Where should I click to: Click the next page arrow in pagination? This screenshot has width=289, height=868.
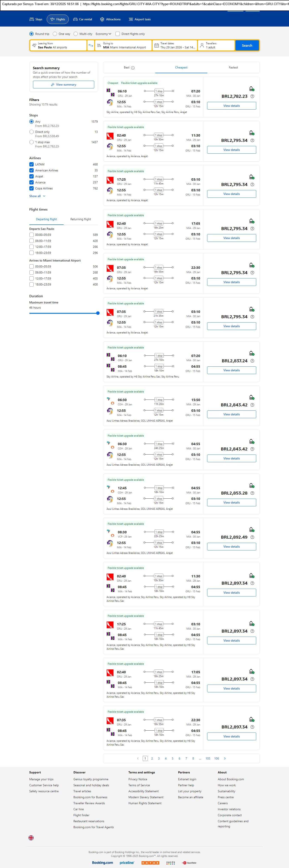pos(225,758)
